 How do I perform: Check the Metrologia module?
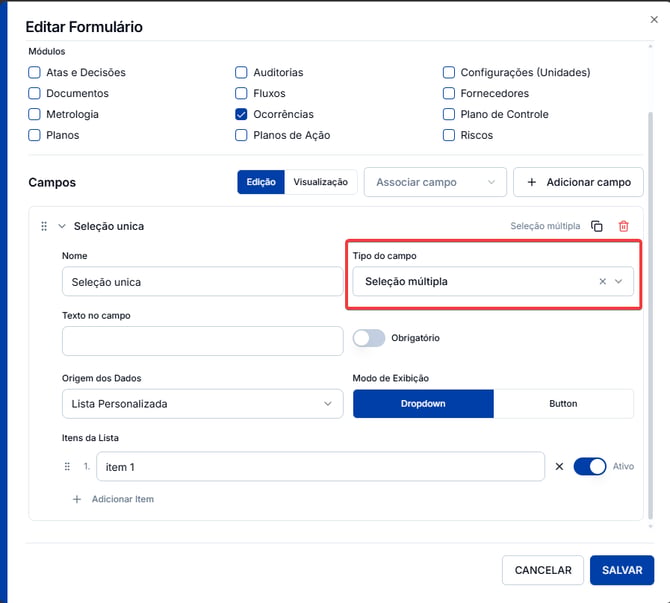point(34,114)
